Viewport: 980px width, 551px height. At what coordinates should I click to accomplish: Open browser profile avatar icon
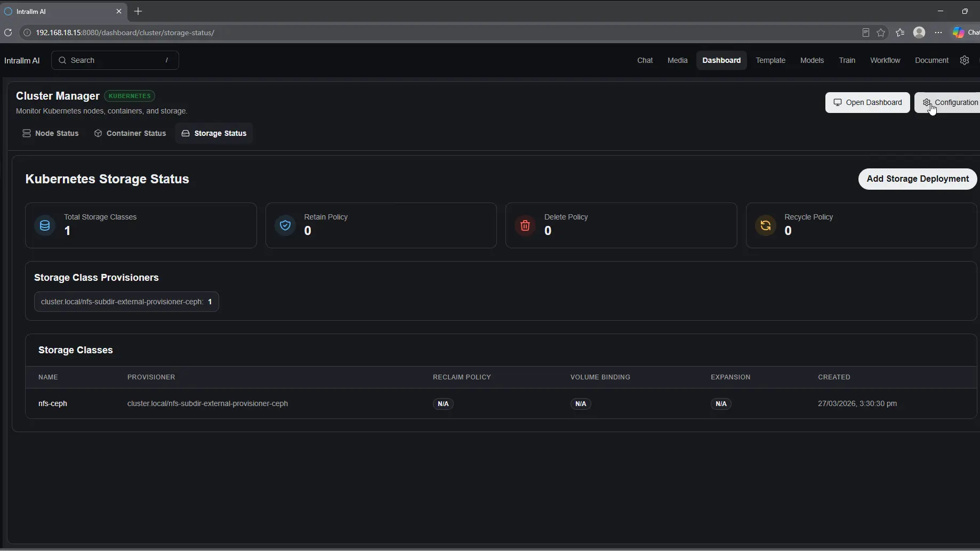coord(919,33)
